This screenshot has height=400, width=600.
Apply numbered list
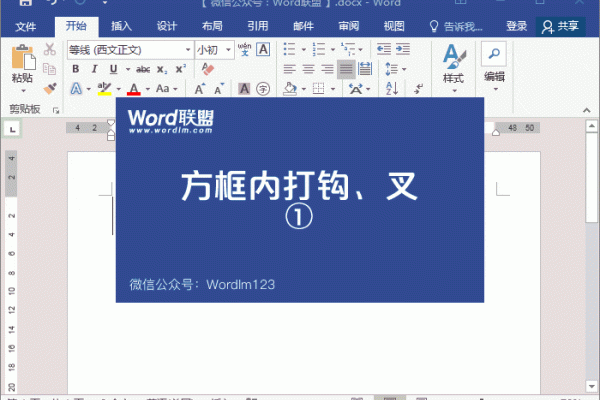(x=318, y=49)
